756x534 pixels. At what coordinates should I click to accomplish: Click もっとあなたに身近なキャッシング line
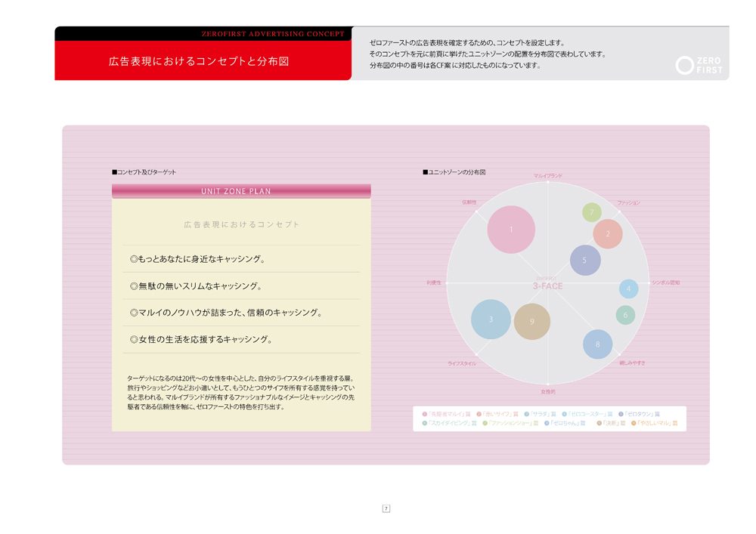[x=197, y=259]
